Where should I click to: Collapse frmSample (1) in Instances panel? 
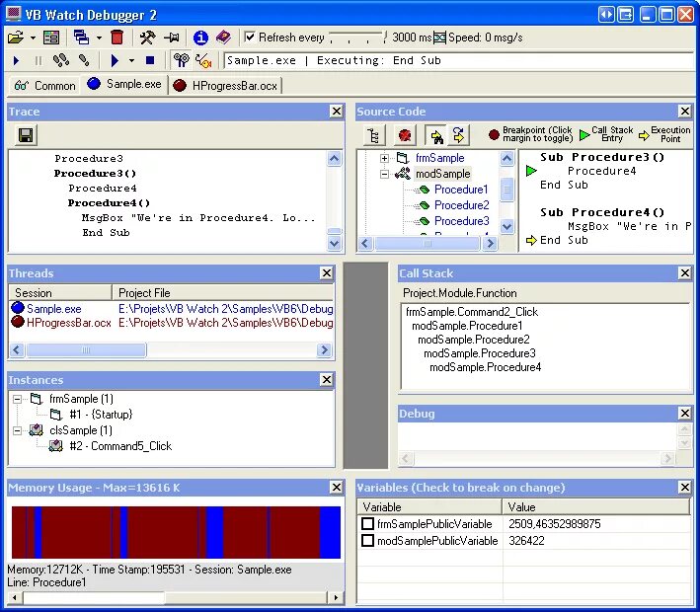pos(17,399)
